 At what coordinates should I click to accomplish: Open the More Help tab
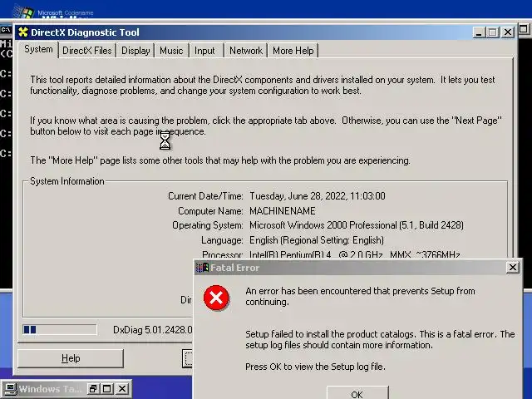[293, 51]
